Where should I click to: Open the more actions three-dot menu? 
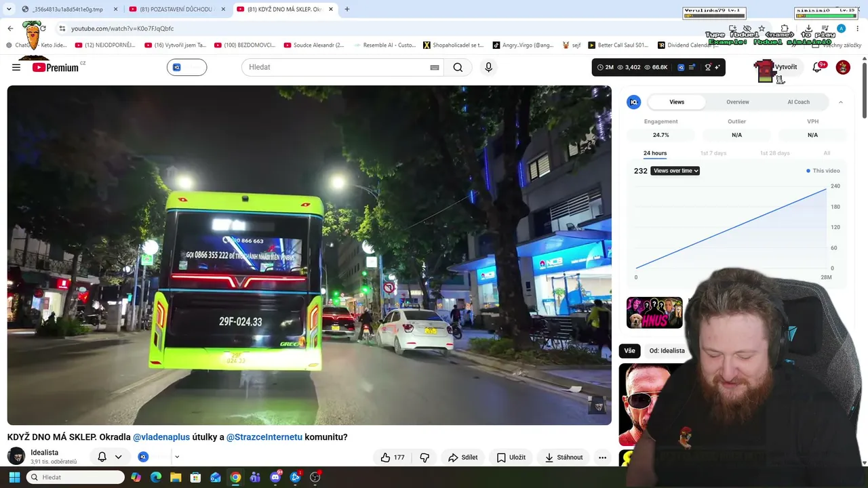pos(602,457)
